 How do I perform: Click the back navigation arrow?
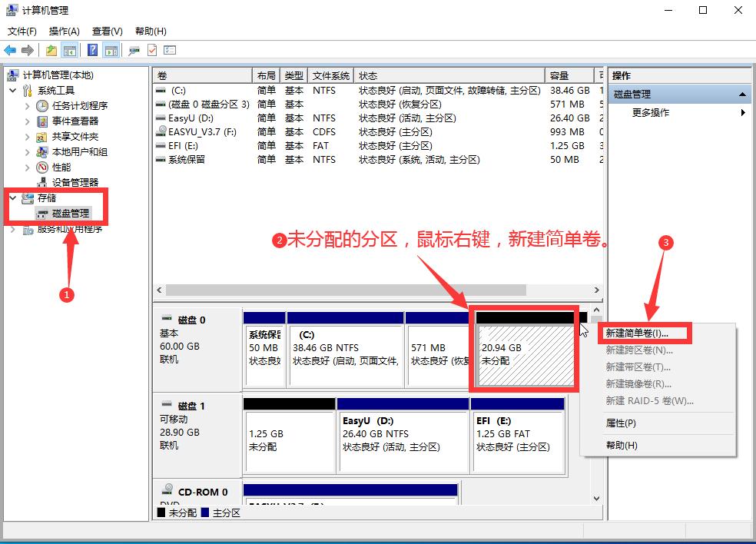click(x=11, y=50)
